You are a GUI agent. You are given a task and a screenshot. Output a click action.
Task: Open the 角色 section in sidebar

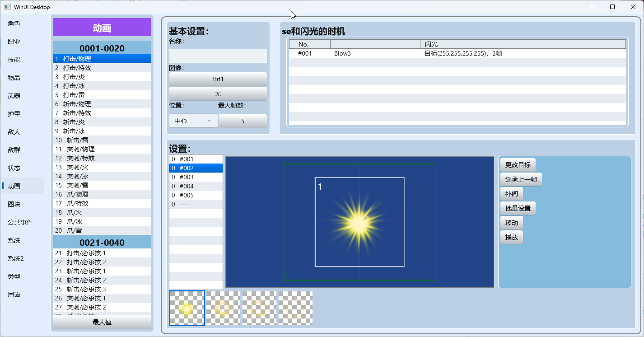pyautogui.click(x=23, y=23)
